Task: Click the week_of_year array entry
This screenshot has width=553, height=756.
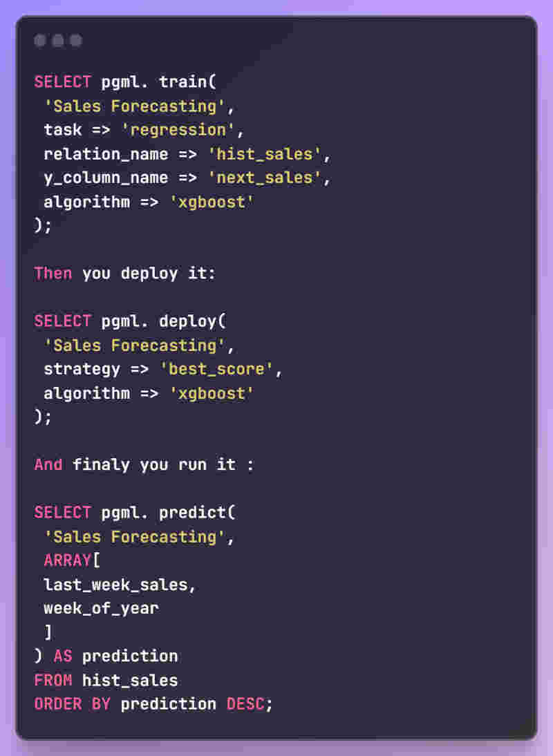Action: (101, 609)
